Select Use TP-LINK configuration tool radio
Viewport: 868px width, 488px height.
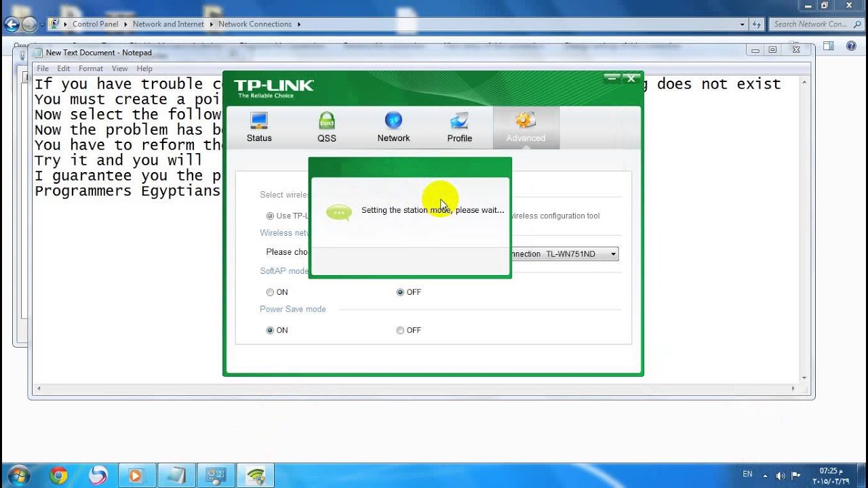coord(271,216)
